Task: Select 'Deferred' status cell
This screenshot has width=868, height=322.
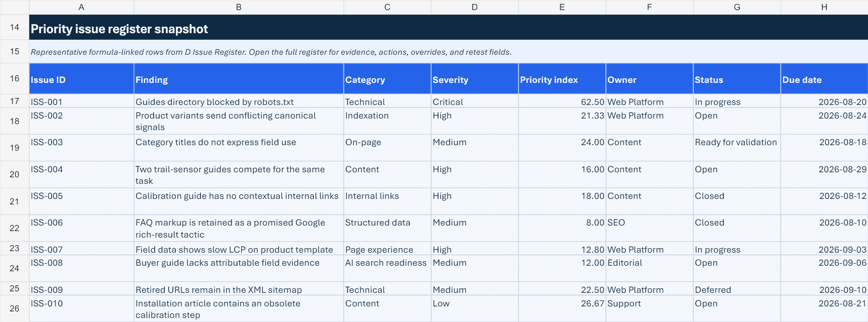Action: tap(737, 289)
